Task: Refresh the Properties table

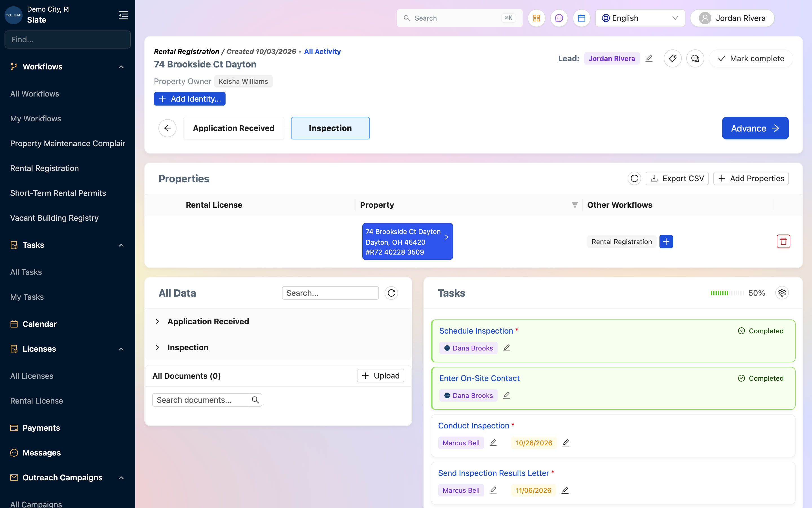Action: tap(634, 178)
